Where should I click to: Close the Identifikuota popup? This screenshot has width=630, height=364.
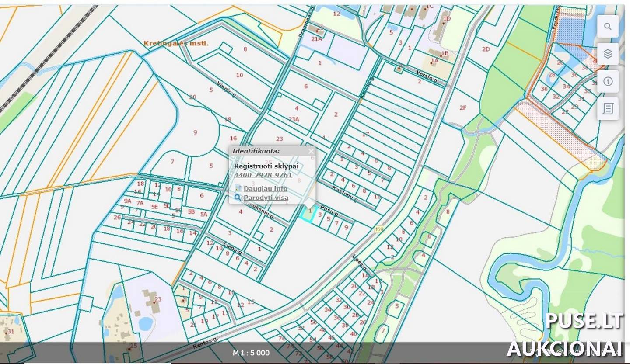311,151
